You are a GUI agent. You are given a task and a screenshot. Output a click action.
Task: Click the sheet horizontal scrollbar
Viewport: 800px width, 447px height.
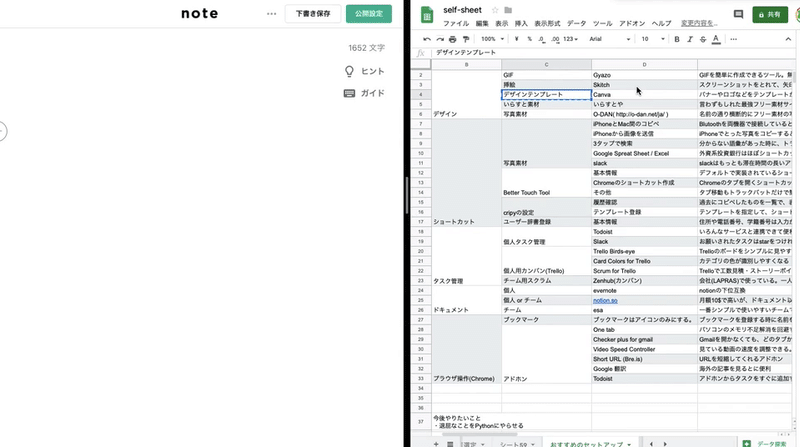pyautogui.click(x=480, y=434)
